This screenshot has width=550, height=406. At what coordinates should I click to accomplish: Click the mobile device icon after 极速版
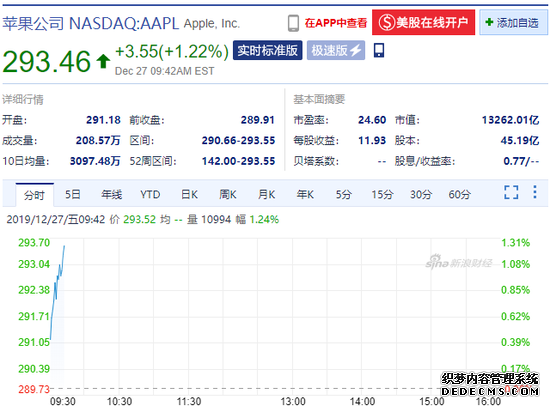pyautogui.click(x=379, y=51)
